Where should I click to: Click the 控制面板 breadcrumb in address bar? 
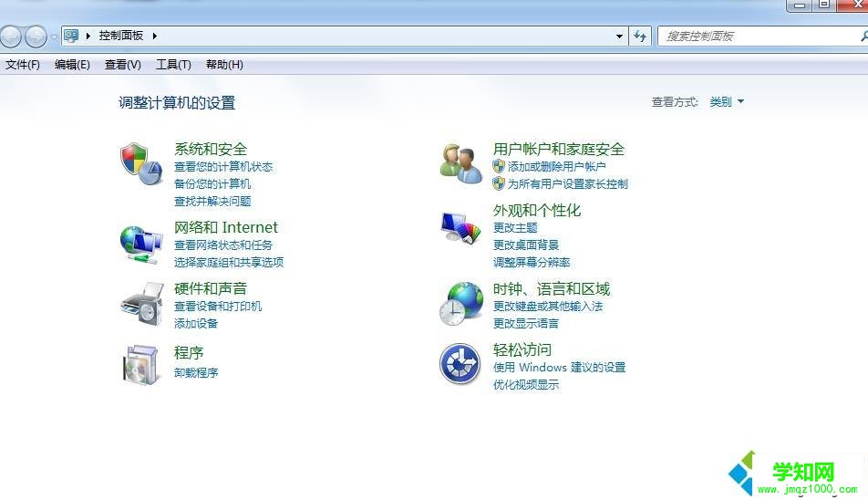pyautogui.click(x=120, y=36)
